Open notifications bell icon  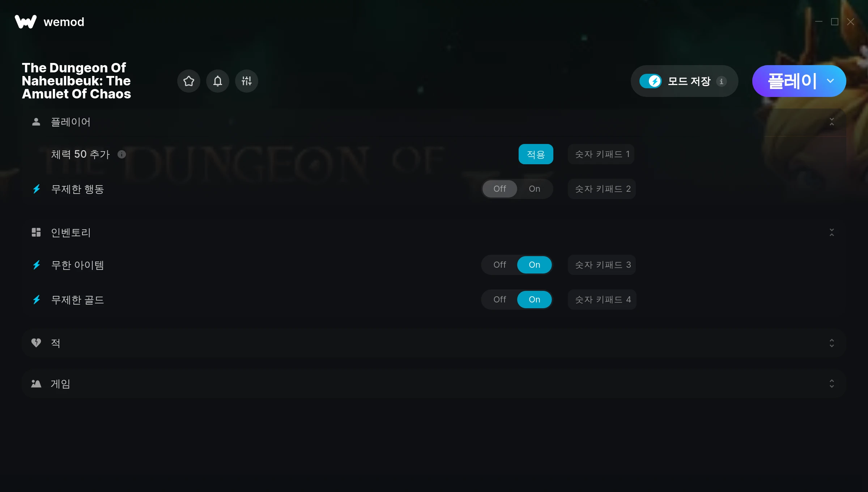pos(218,81)
